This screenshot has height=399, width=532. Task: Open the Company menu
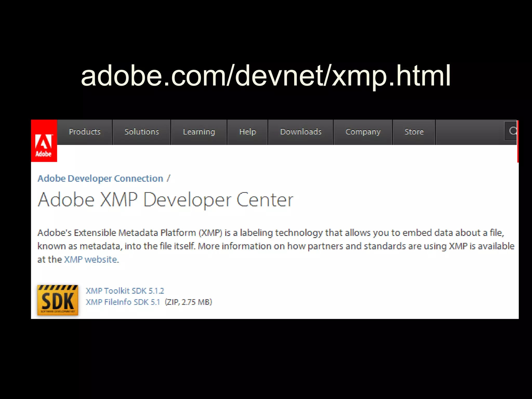pyautogui.click(x=363, y=132)
